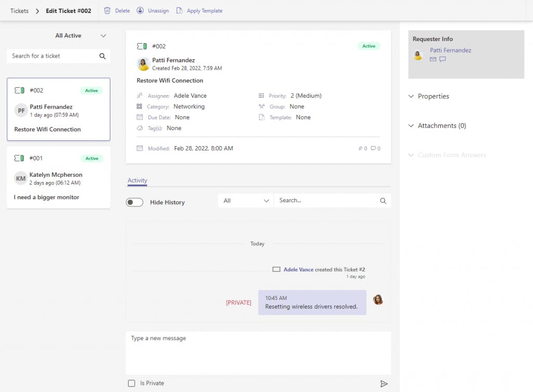The width and height of the screenshot is (533, 392).
Task: Click the Adele Vance assignee value
Action: coord(190,96)
